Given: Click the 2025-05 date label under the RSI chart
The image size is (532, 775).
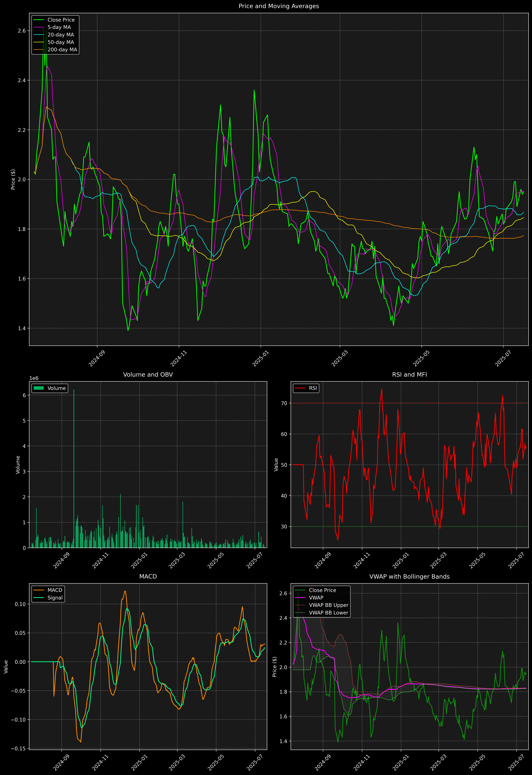Looking at the screenshot, I should point(478,561).
